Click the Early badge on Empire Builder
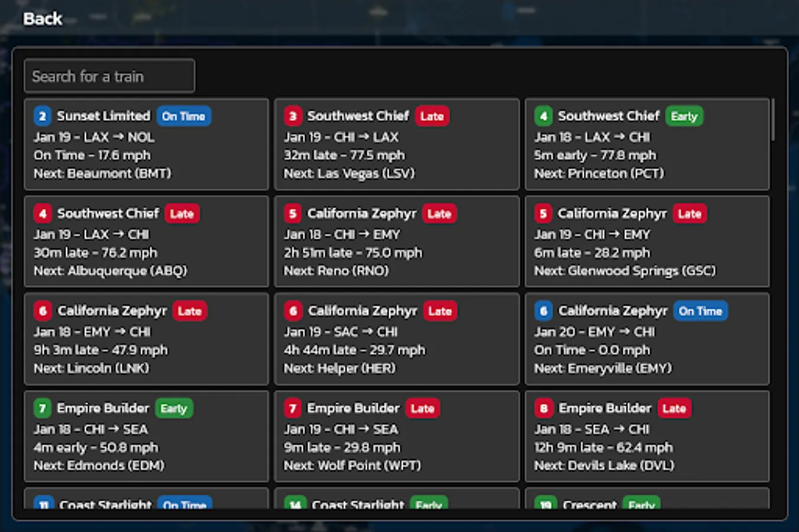 click(x=174, y=409)
